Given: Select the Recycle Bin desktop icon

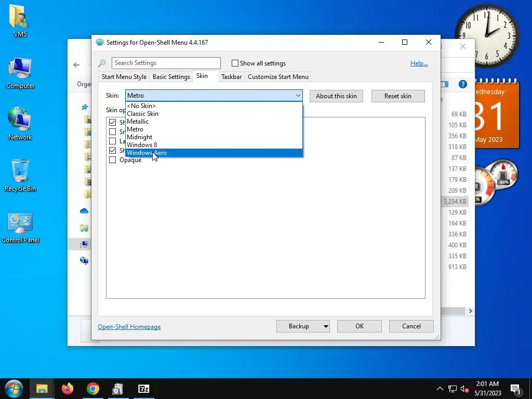Looking at the screenshot, I should click(x=20, y=176).
